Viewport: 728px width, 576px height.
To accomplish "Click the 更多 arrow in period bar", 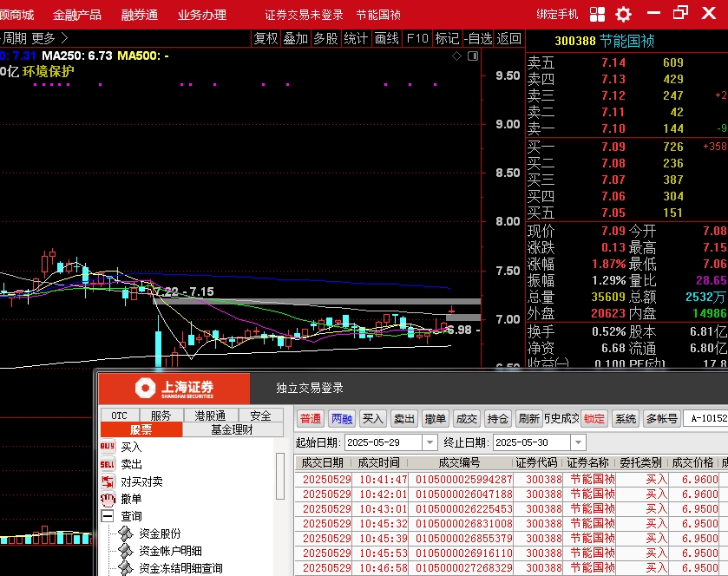I will [x=64, y=38].
